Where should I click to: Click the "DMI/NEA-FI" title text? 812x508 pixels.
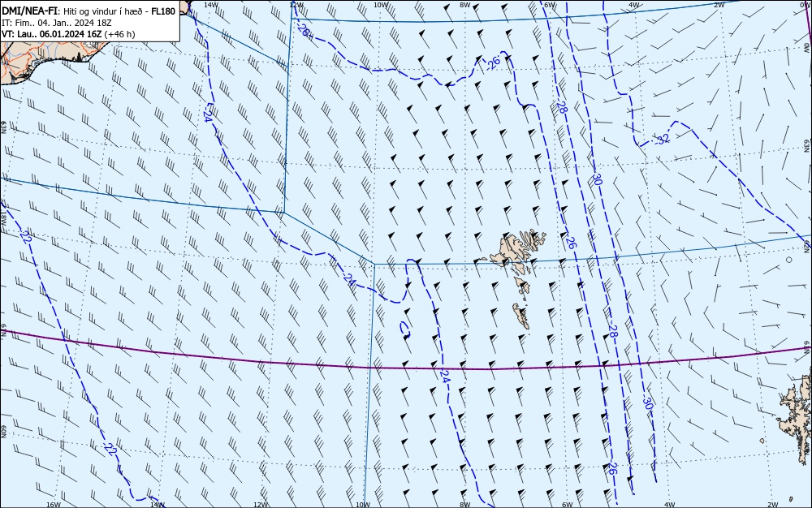pos(30,11)
